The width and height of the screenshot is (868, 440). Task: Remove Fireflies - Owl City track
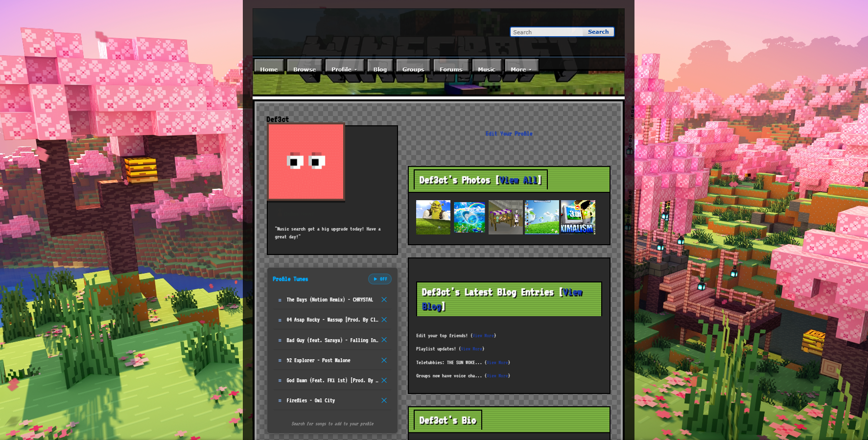click(x=384, y=400)
